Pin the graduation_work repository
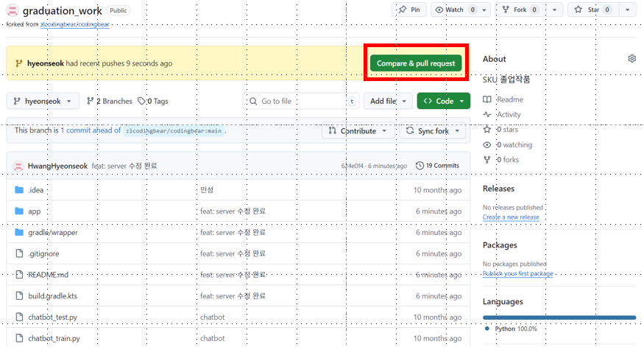Image resolution: width=644 pixels, height=347 pixels. pyautogui.click(x=409, y=10)
